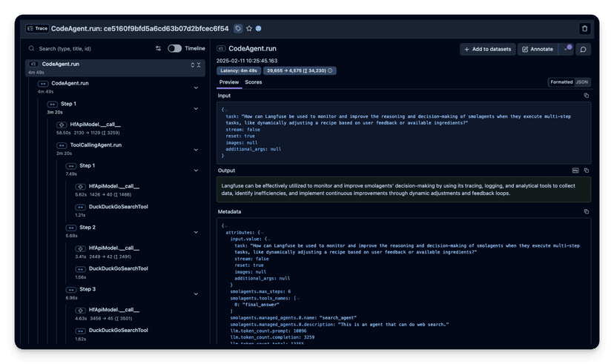The width and height of the screenshot is (614, 364).
Task: Switch to the Preview tab
Action: point(228,82)
